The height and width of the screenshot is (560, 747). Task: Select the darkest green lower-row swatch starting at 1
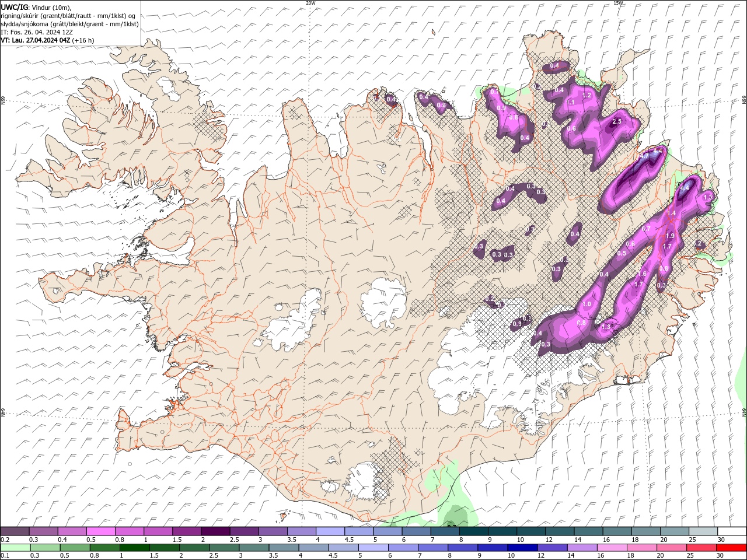coord(135,548)
